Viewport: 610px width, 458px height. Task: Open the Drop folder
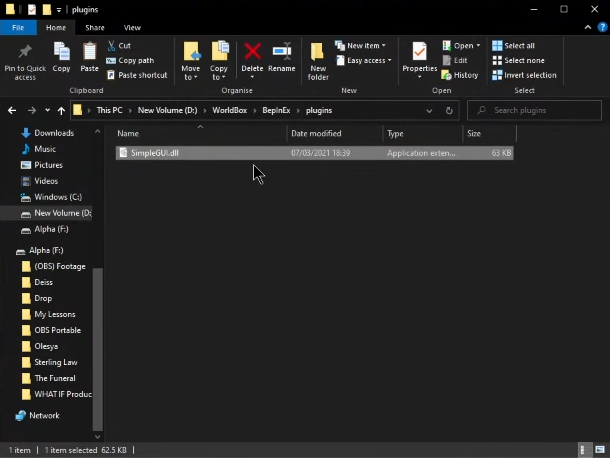pos(37,298)
